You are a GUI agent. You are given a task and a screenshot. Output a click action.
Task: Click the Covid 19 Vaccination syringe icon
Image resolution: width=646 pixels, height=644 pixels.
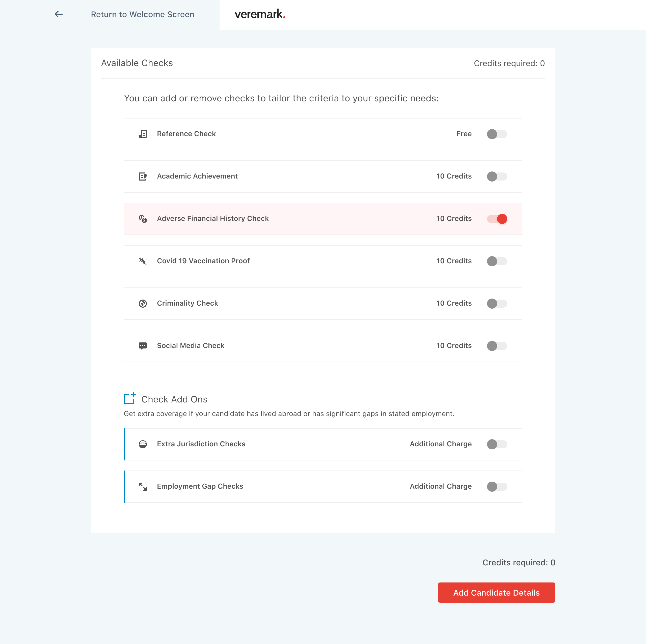(143, 261)
